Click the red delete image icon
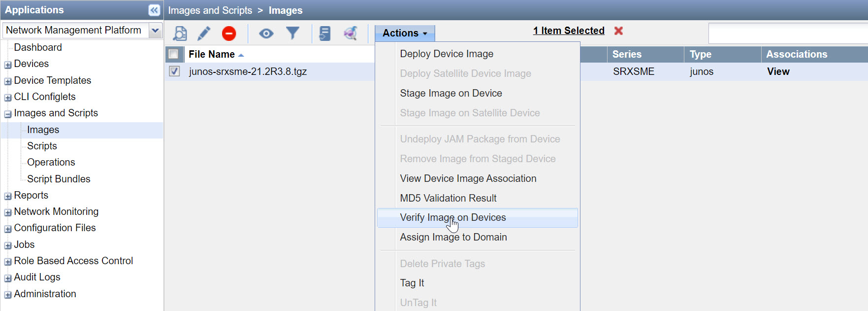 click(229, 34)
